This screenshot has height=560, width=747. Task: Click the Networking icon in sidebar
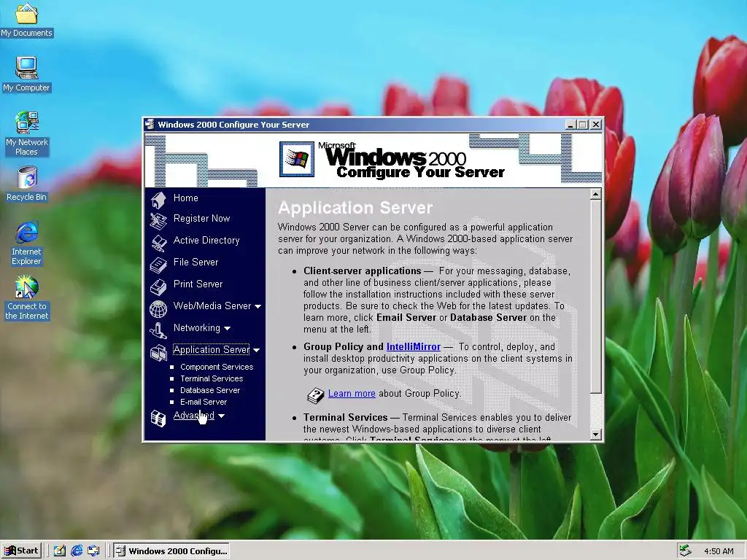point(158,330)
